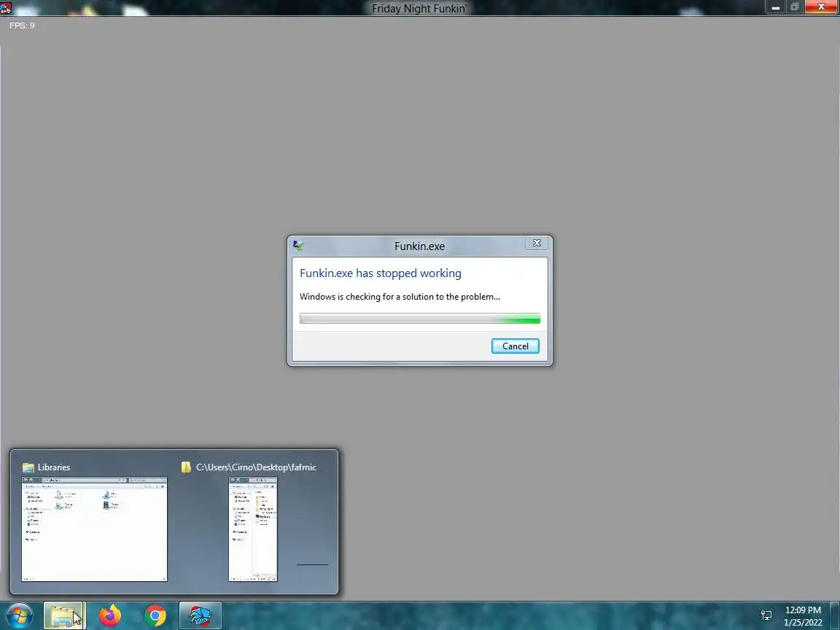The image size is (840, 630).
Task: Click the Show desktop button at taskbar edge
Action: tap(835, 615)
